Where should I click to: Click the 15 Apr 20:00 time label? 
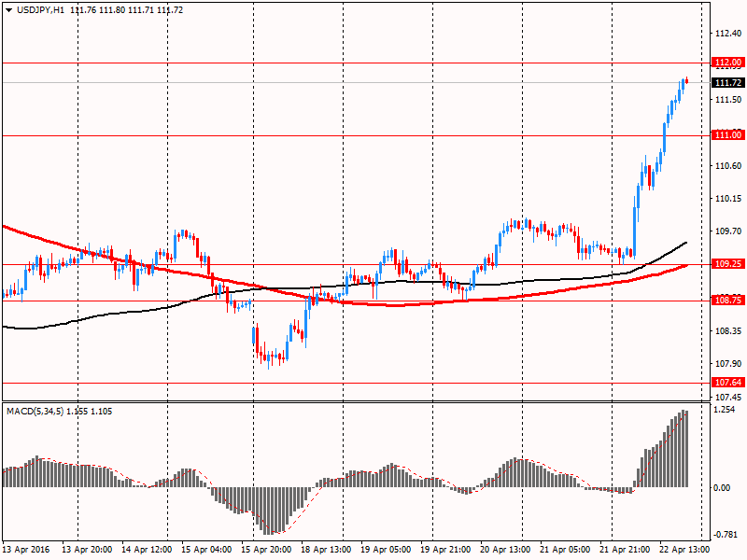pos(266,550)
